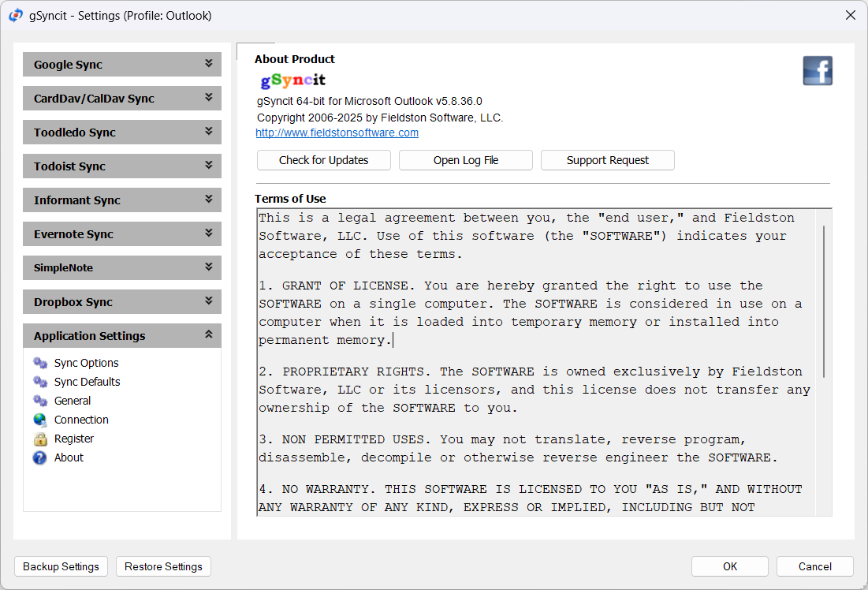Expand the Evernote Sync chevron
Viewport: 868px width, 590px height.
click(x=209, y=233)
